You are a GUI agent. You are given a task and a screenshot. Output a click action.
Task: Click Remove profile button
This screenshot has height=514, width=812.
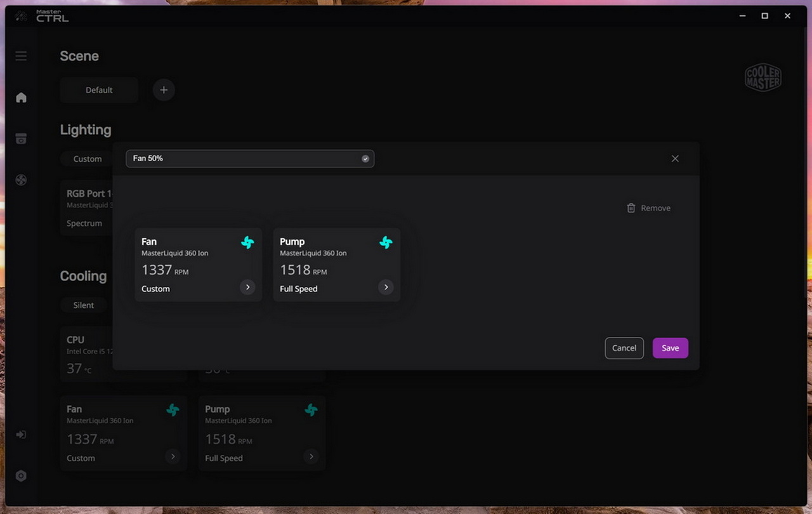click(648, 208)
